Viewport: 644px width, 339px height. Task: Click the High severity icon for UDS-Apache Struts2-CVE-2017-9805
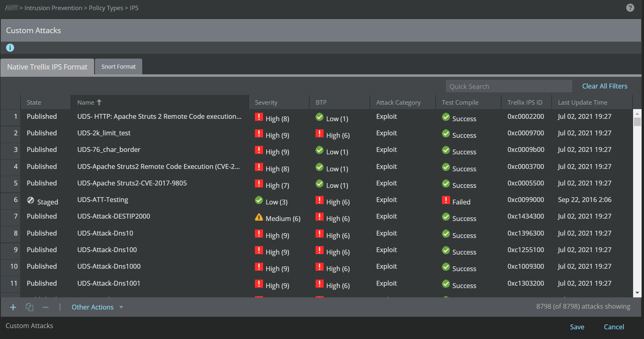[x=259, y=183]
